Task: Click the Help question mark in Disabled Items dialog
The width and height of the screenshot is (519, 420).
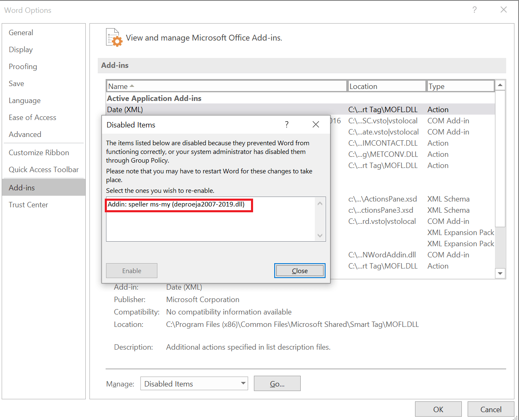Action: point(287,125)
